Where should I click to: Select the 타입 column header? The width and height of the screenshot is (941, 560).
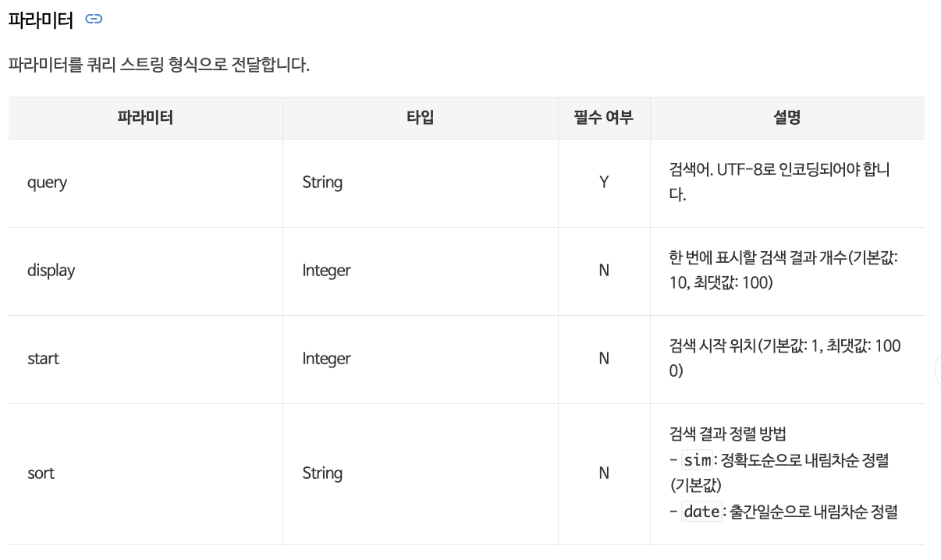(420, 118)
